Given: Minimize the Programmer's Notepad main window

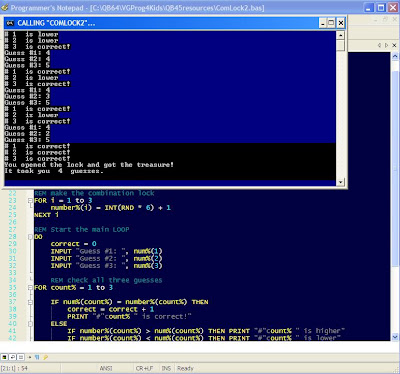Looking at the screenshot, I should [x=369, y=8].
